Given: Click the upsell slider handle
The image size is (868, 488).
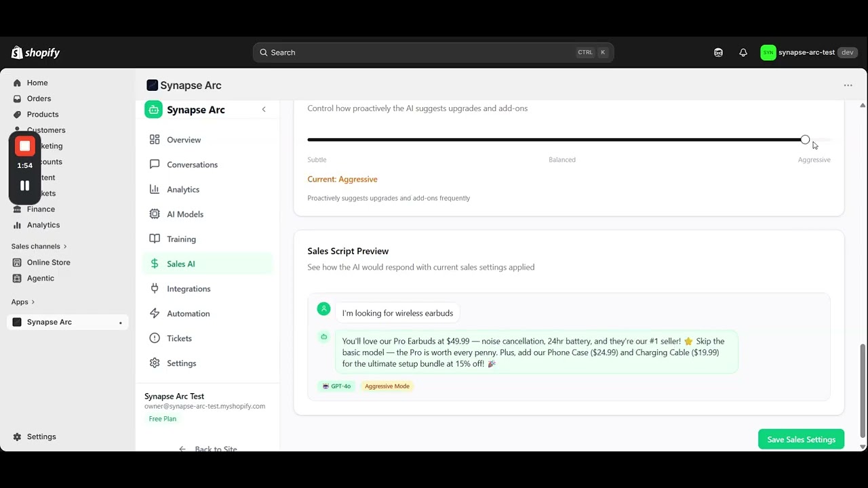Looking at the screenshot, I should click(x=805, y=140).
